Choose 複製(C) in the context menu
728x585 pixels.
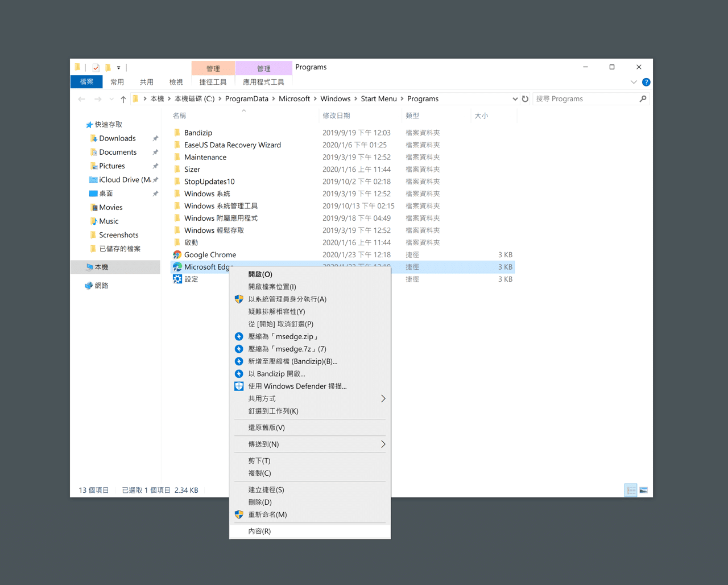pyautogui.click(x=310, y=473)
